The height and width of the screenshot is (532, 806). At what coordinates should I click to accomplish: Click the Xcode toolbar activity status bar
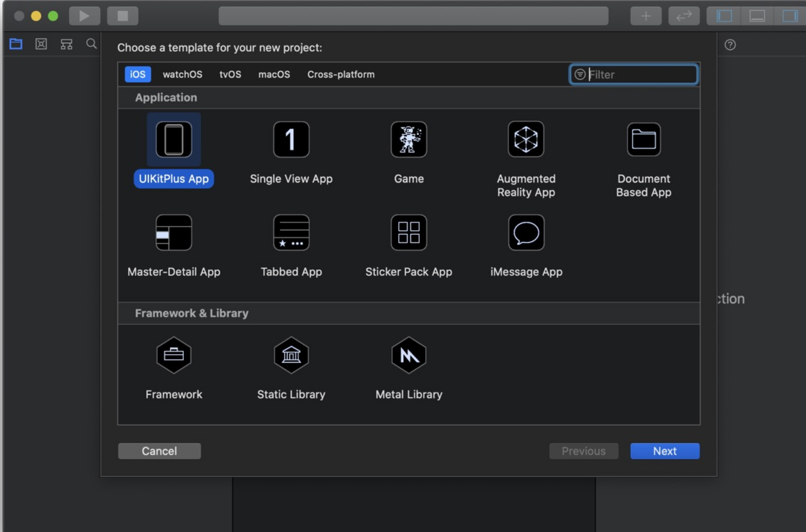(x=413, y=16)
